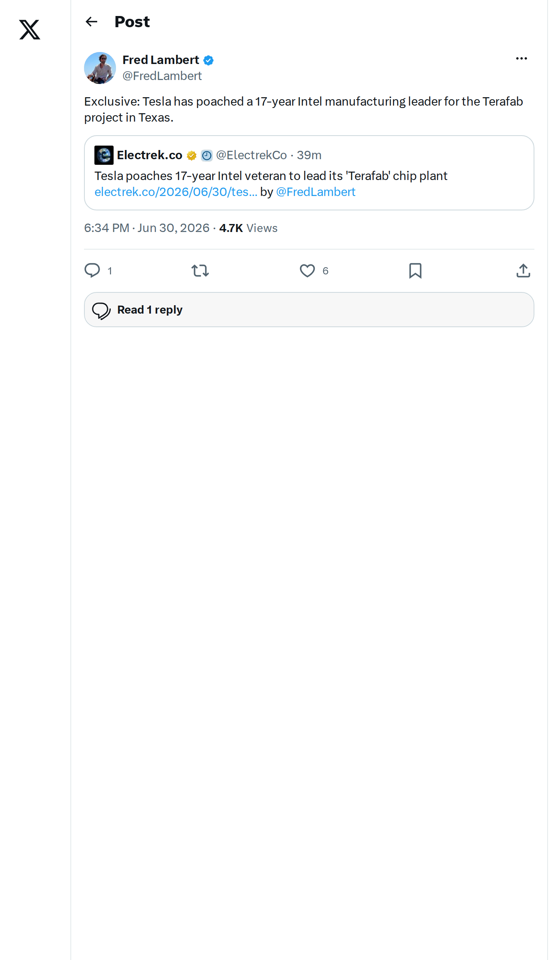The height and width of the screenshot is (960, 560).
Task: Click the @FredLambert handle under the name
Action: coord(162,76)
